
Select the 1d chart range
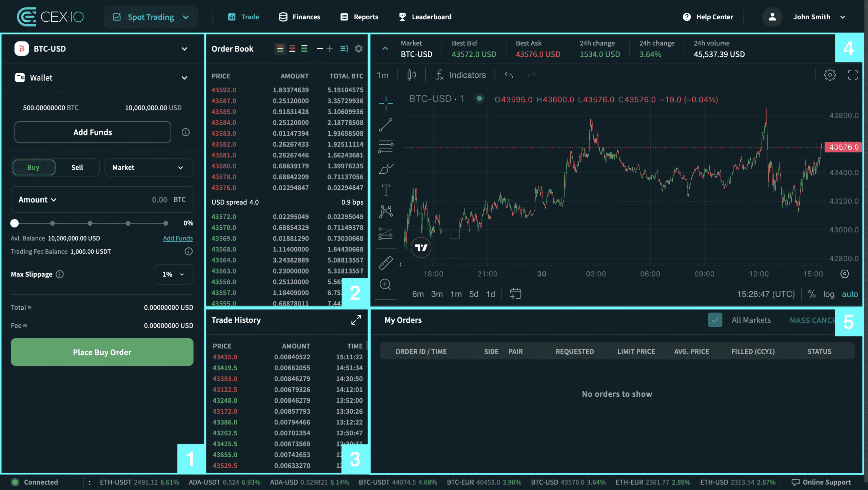click(491, 294)
